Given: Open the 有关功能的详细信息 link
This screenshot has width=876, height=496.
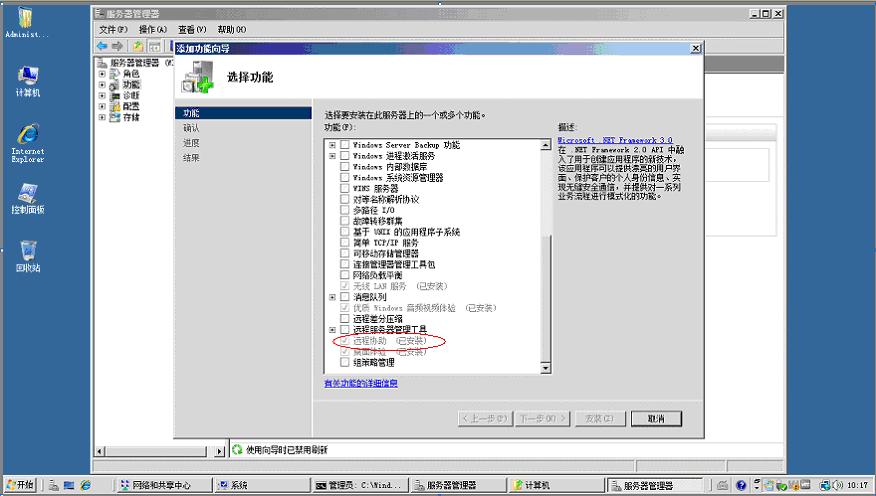Looking at the screenshot, I should [x=361, y=383].
